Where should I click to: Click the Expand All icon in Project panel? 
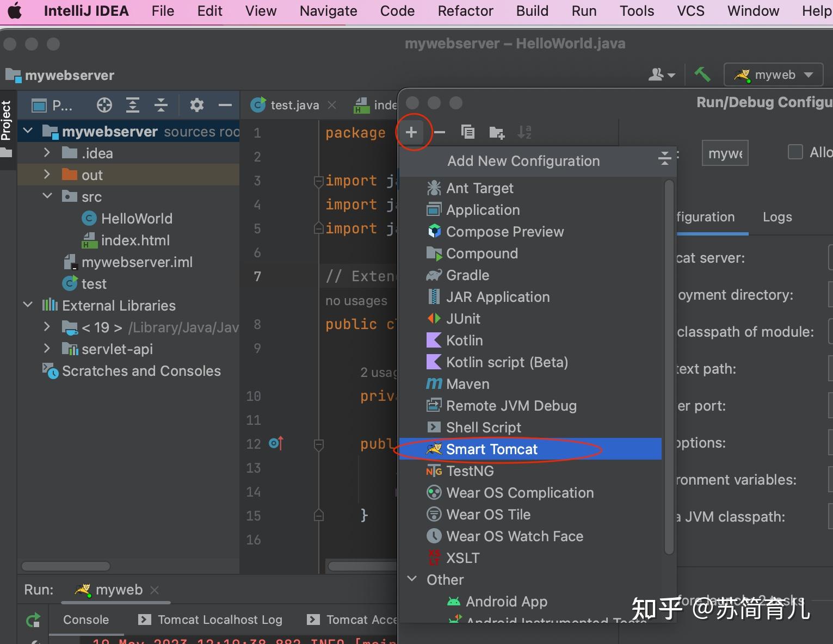coord(133,105)
